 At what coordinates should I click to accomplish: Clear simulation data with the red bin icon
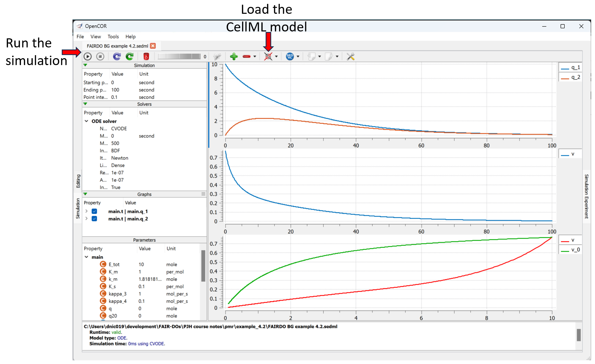(x=146, y=57)
